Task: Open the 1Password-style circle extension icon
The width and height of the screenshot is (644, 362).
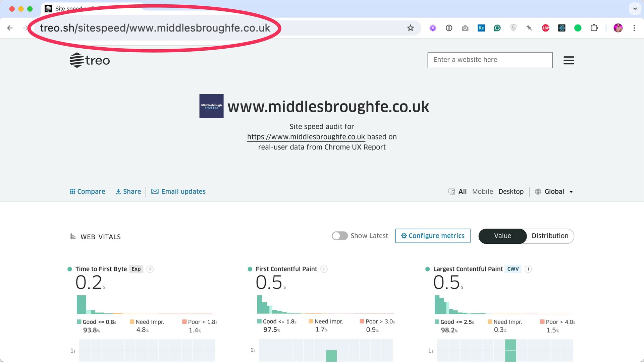Action: click(x=449, y=28)
